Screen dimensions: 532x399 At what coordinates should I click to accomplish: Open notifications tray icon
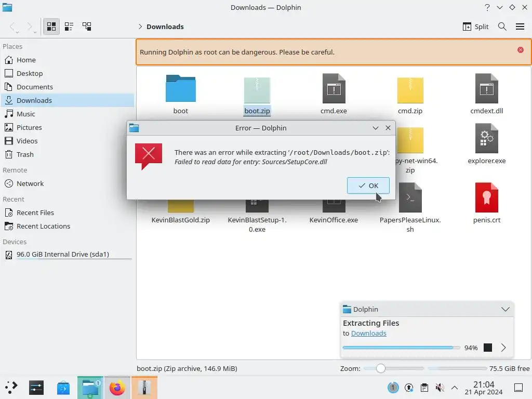point(393,388)
